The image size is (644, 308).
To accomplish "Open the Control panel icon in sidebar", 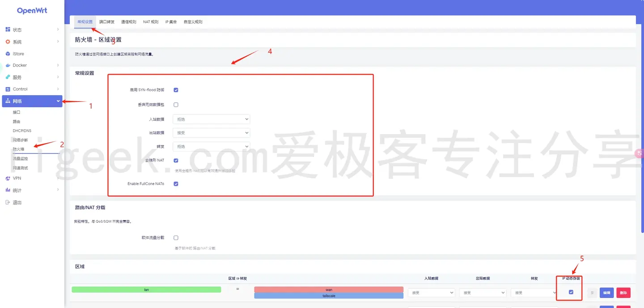I will [8, 89].
